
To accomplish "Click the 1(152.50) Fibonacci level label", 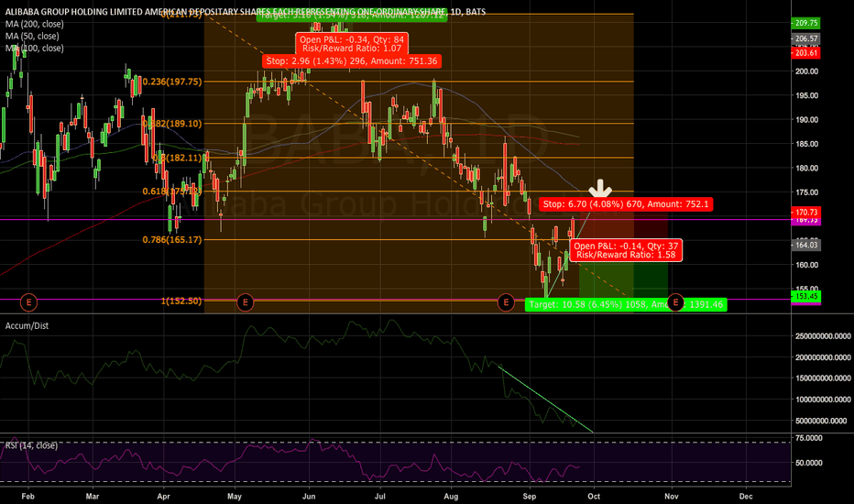I will click(x=181, y=301).
